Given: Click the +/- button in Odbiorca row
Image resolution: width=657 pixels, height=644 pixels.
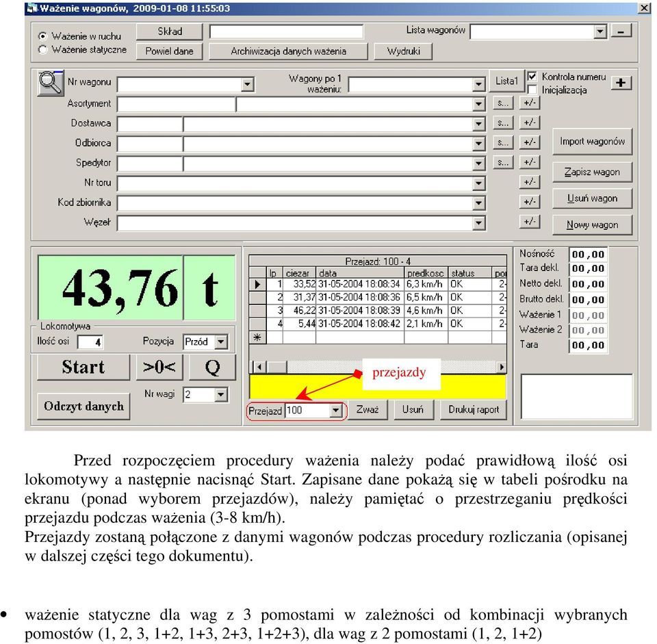Looking at the screenshot, I should click(529, 142).
